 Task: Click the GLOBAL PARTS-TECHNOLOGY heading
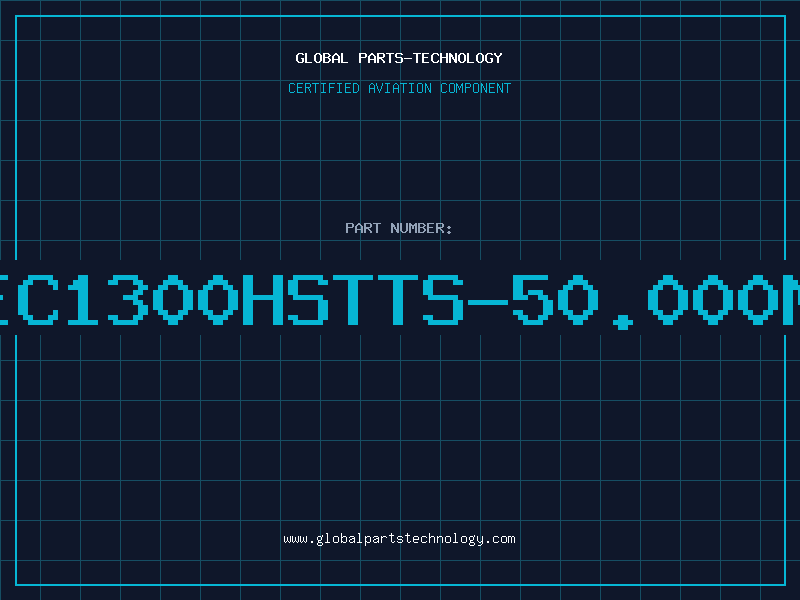[x=399, y=58]
